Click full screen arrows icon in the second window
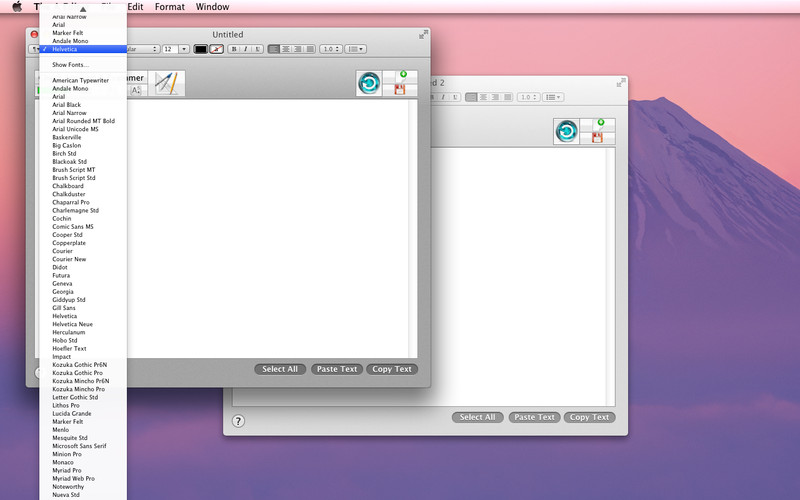The height and width of the screenshot is (500, 800). coord(621,82)
